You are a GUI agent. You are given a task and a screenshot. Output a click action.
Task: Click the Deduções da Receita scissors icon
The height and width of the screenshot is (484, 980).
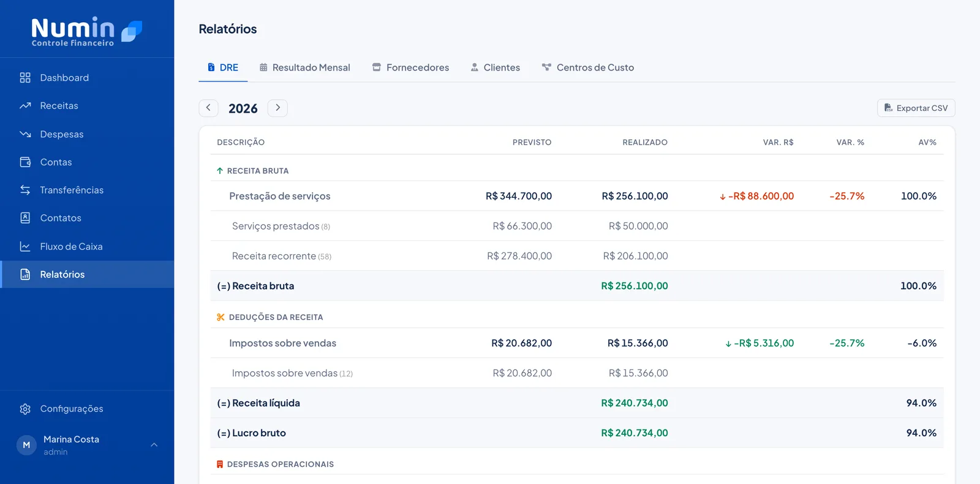[221, 317]
